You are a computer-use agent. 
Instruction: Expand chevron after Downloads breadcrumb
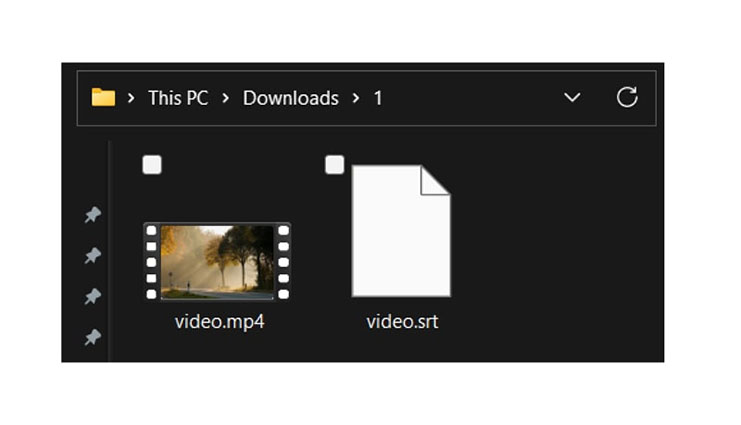click(x=356, y=98)
